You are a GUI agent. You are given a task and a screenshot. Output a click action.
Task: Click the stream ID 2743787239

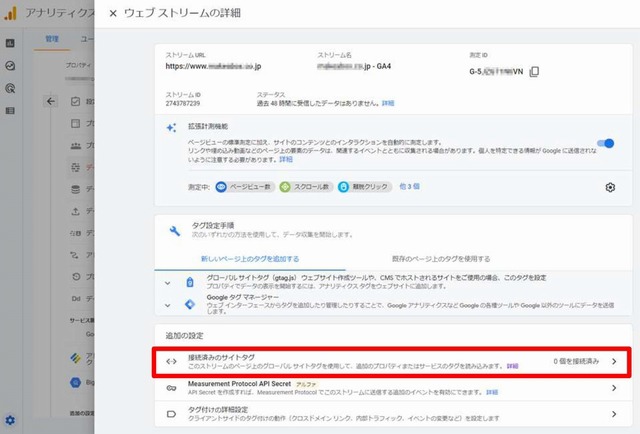(182, 103)
